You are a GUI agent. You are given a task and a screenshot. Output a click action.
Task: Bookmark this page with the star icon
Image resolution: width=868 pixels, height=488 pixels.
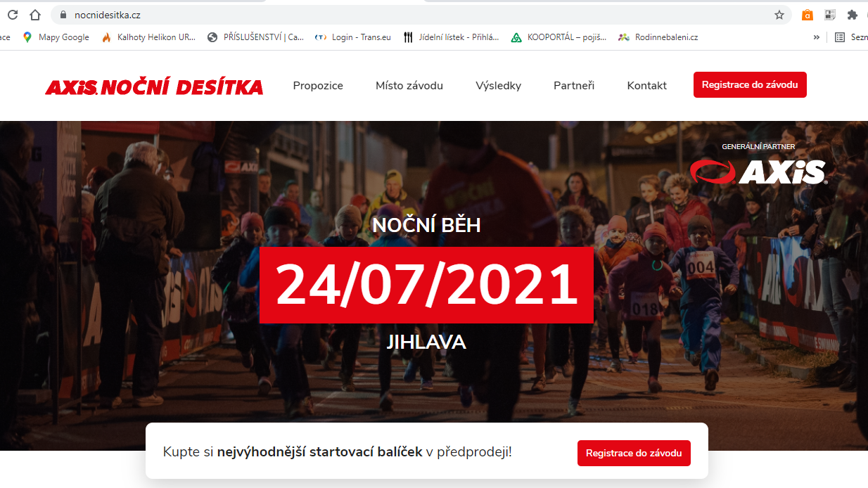[x=779, y=15]
